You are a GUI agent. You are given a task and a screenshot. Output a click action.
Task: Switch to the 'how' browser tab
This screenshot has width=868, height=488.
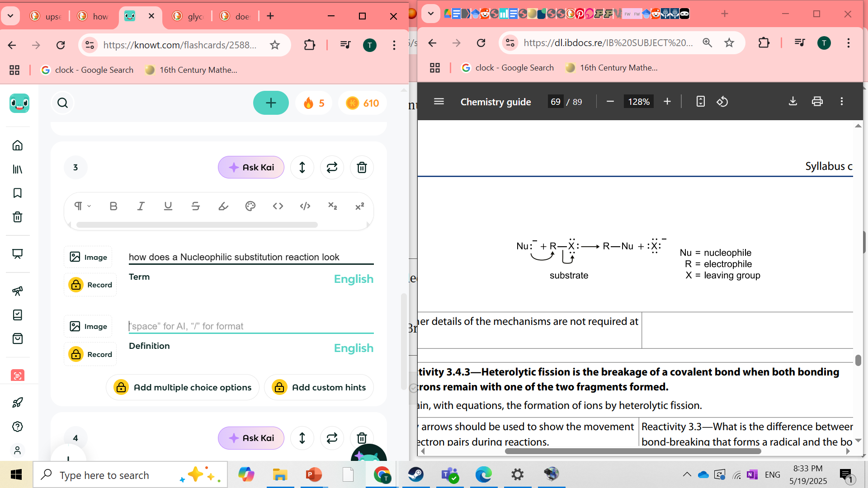click(93, 16)
